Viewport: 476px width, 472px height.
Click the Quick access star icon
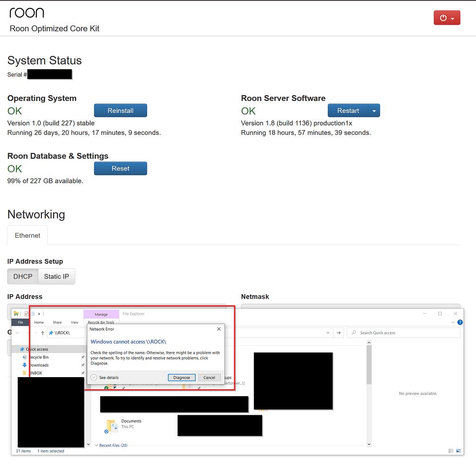coord(22,349)
